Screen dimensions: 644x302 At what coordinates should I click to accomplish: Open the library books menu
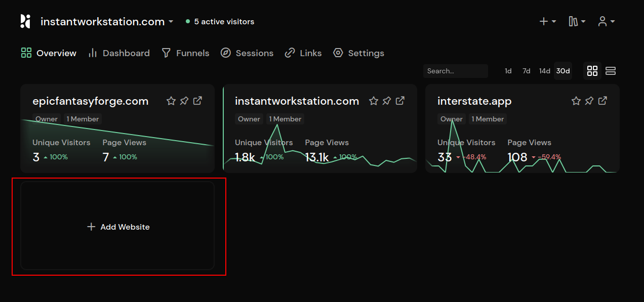point(577,21)
